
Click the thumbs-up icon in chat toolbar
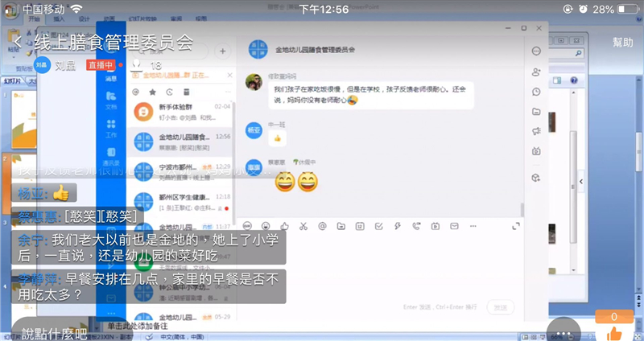[285, 226]
